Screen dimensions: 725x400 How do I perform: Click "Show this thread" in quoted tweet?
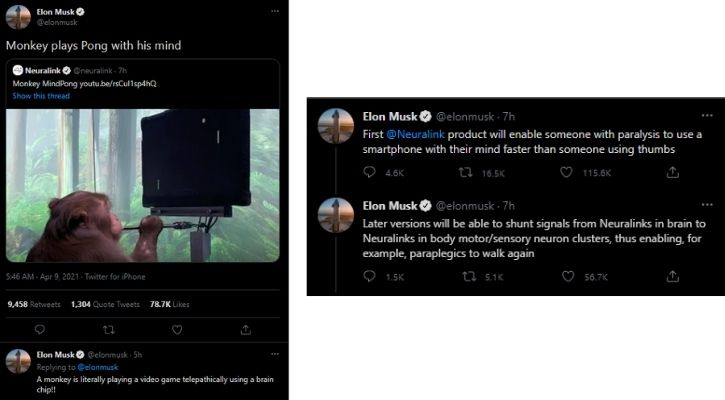40,95
